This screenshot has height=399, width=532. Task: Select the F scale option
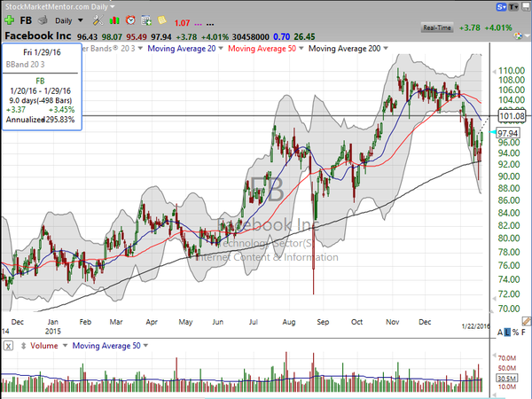coord(524,332)
